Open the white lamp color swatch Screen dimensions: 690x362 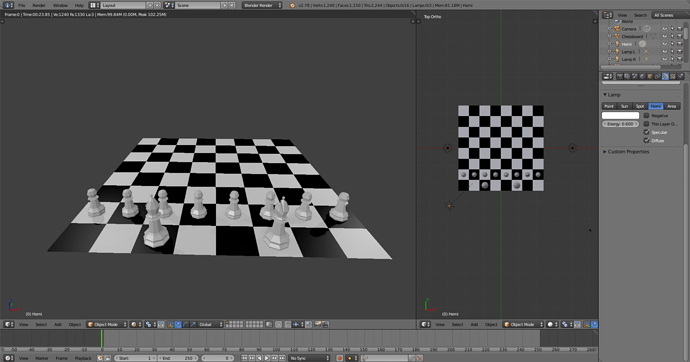(x=620, y=115)
